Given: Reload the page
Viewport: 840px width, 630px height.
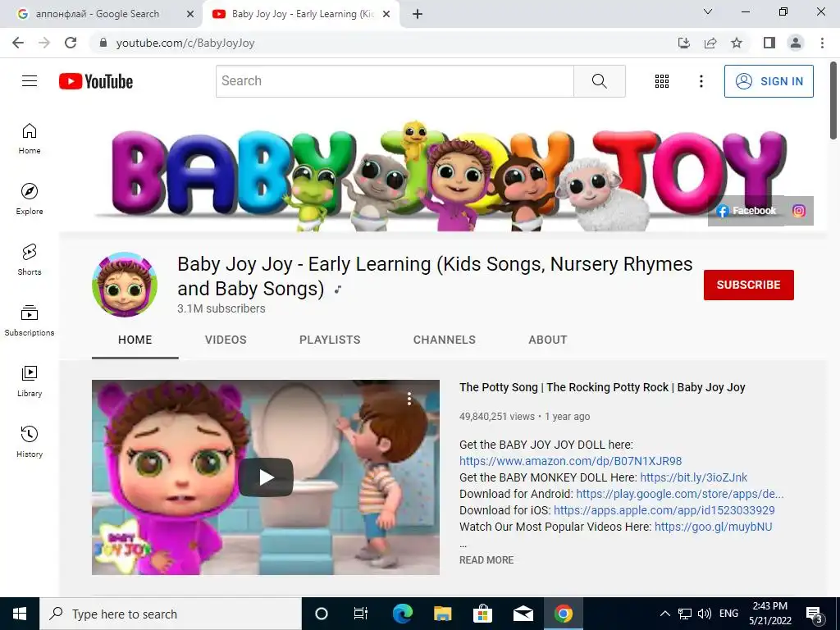Looking at the screenshot, I should pyautogui.click(x=71, y=43).
